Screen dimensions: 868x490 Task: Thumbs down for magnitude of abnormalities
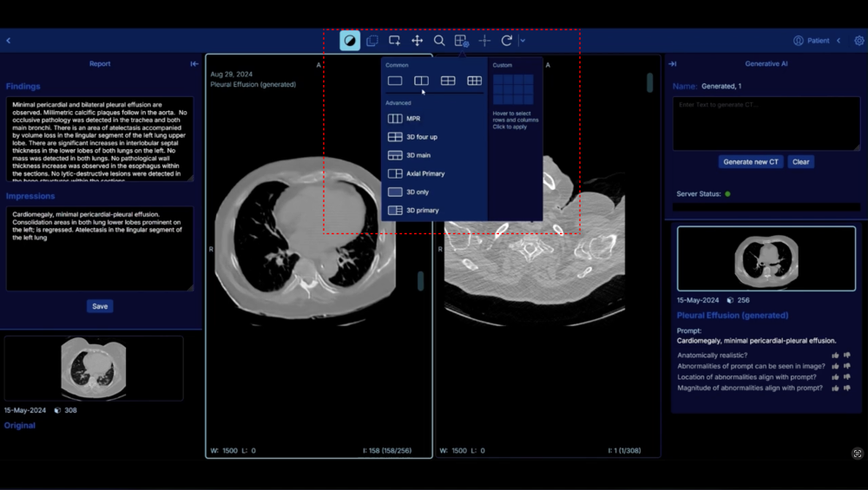click(847, 389)
